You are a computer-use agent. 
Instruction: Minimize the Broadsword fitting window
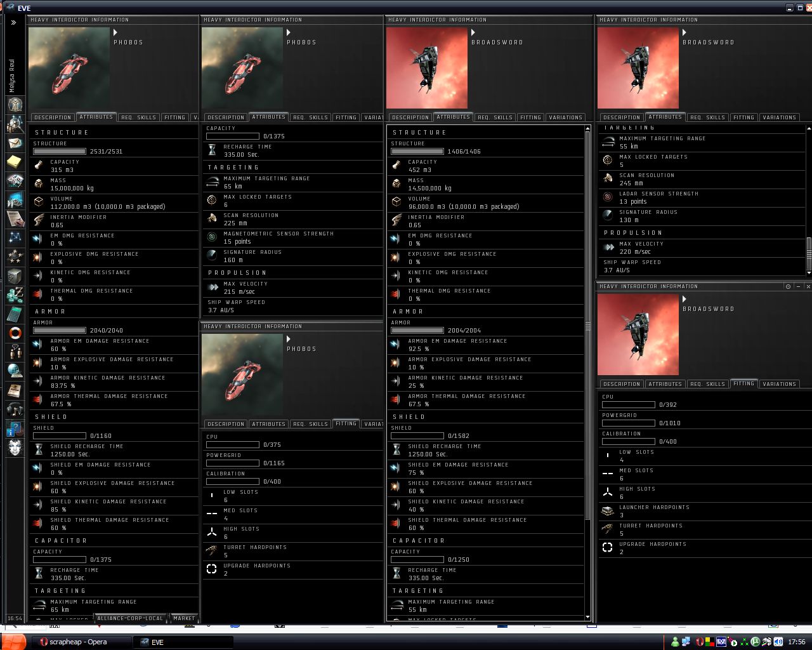[798, 286]
